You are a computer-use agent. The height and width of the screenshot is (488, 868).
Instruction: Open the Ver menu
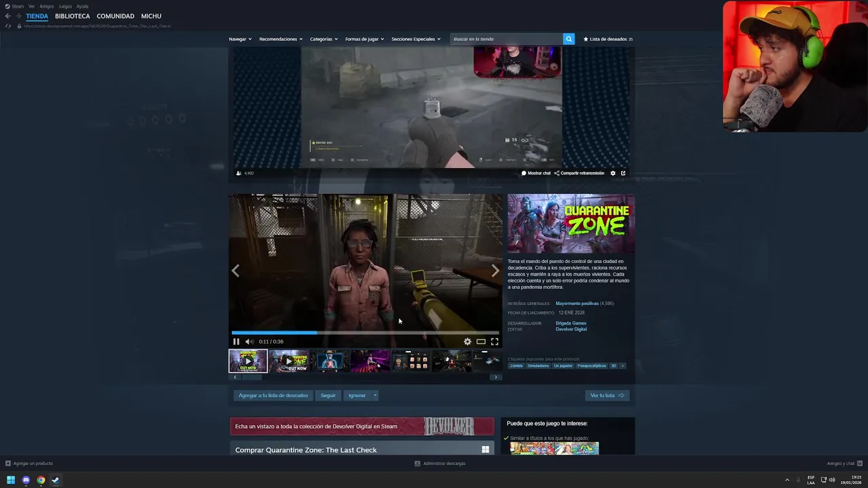point(32,6)
